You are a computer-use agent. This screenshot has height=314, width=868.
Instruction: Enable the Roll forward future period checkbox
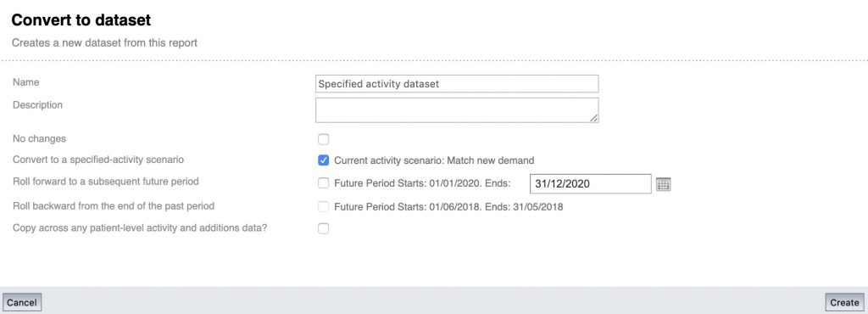(323, 183)
